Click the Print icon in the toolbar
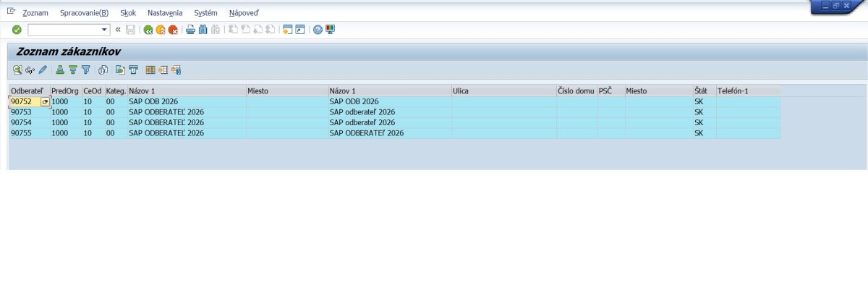This screenshot has height=296, width=868. 191,30
